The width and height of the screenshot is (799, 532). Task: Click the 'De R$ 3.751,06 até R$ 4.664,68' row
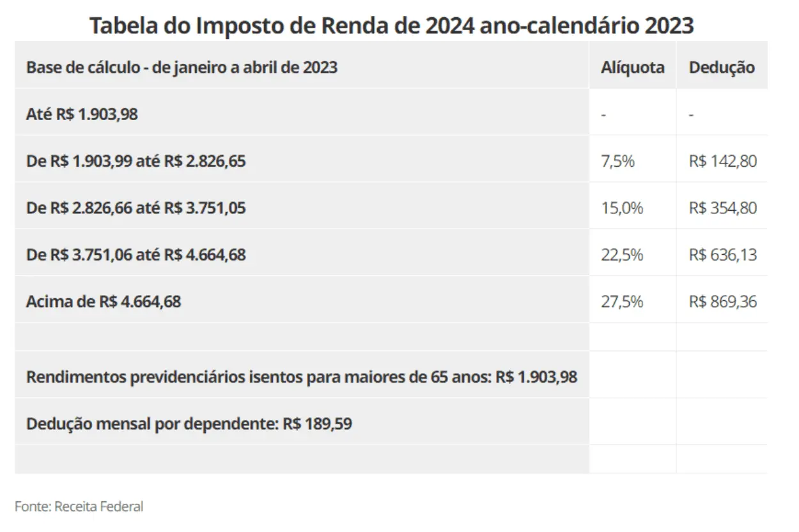click(x=136, y=254)
